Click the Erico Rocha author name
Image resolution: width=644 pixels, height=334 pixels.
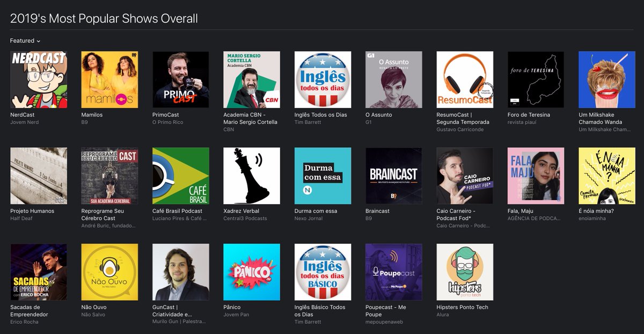(24, 322)
